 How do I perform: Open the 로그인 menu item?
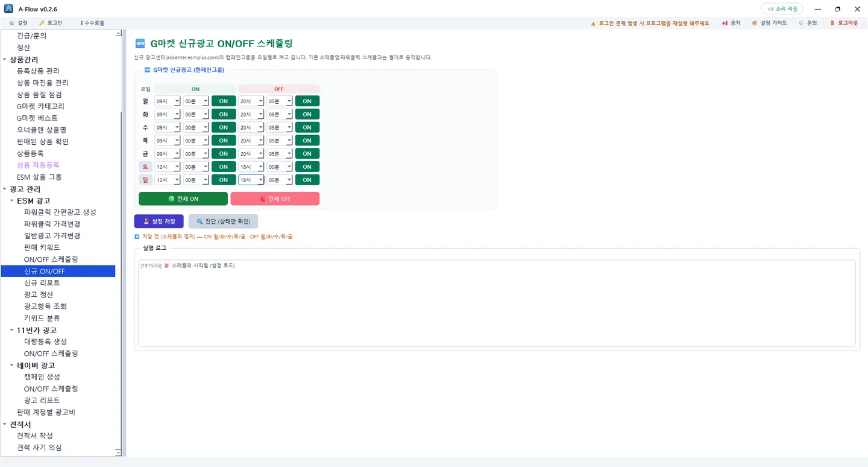tap(51, 23)
